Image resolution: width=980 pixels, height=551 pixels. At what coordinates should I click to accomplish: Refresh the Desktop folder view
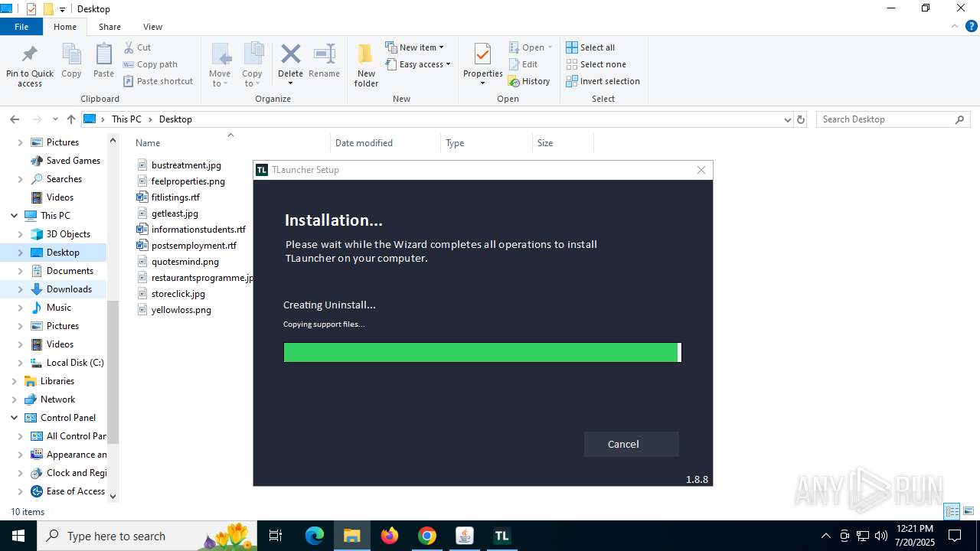801,119
